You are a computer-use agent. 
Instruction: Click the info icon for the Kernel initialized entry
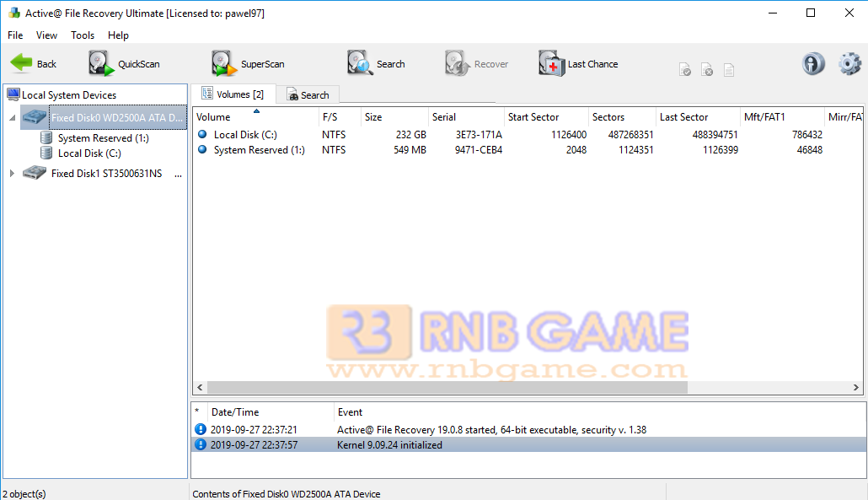201,444
